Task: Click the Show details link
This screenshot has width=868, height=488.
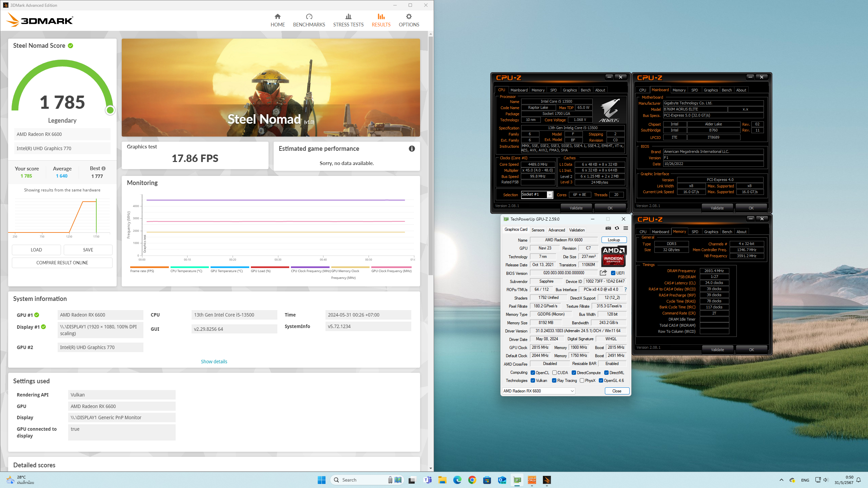Action: 214,362
